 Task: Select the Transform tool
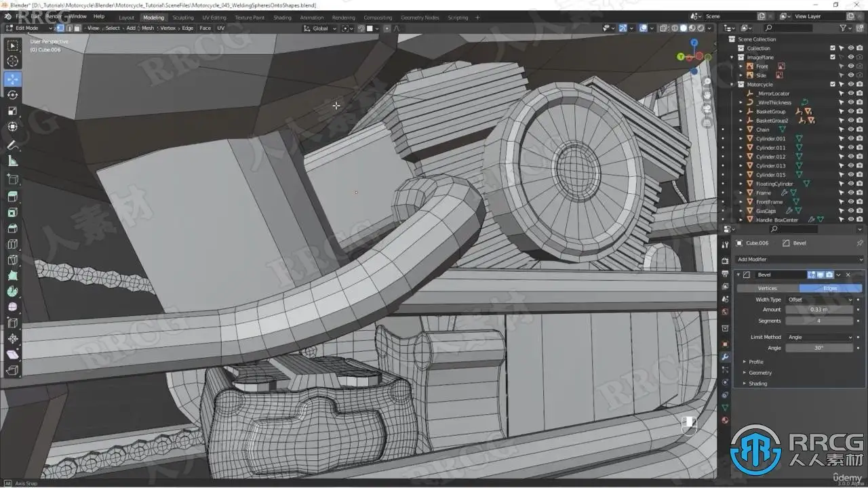tap(12, 127)
